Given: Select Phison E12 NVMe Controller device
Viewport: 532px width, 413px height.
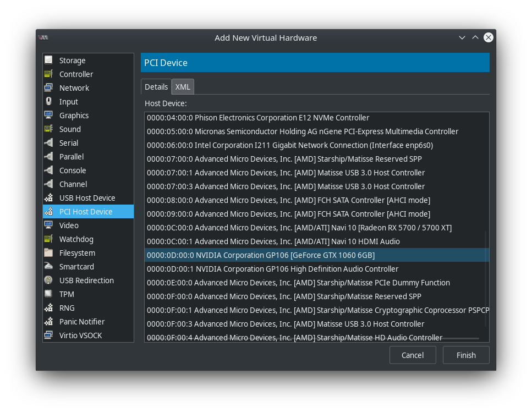Looking at the screenshot, I should 316,118.
